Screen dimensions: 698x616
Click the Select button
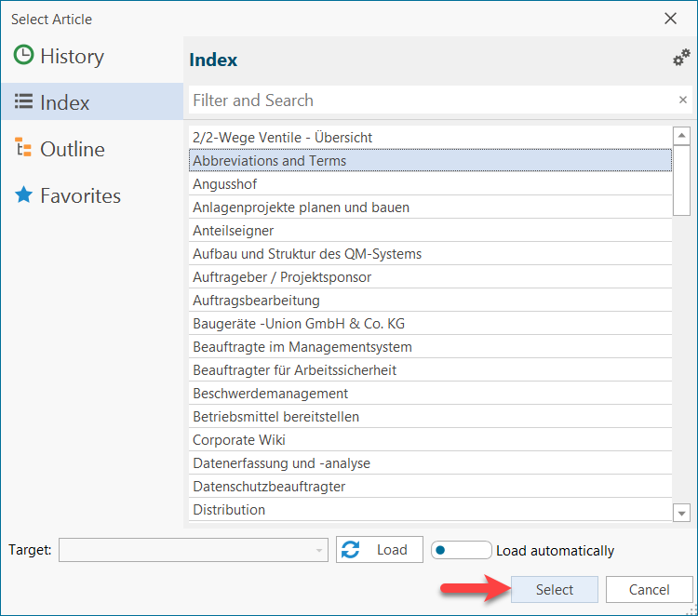pyautogui.click(x=555, y=589)
